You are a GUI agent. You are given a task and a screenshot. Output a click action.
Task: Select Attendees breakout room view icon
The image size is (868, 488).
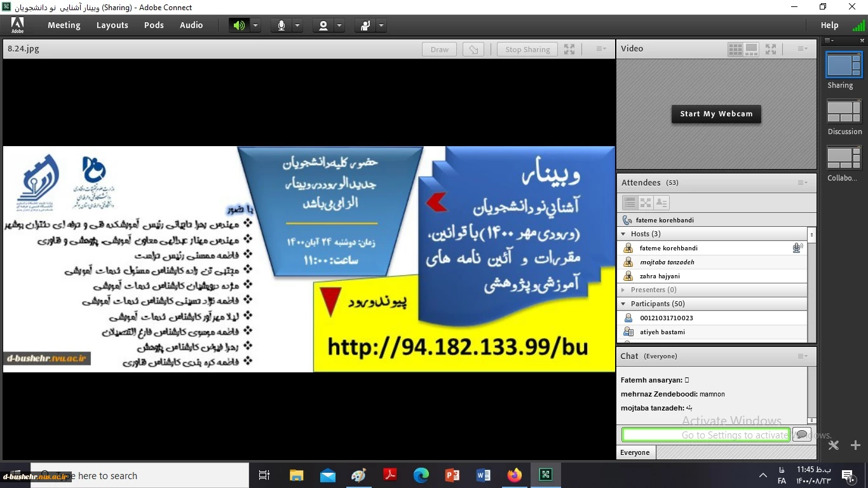coord(646,203)
